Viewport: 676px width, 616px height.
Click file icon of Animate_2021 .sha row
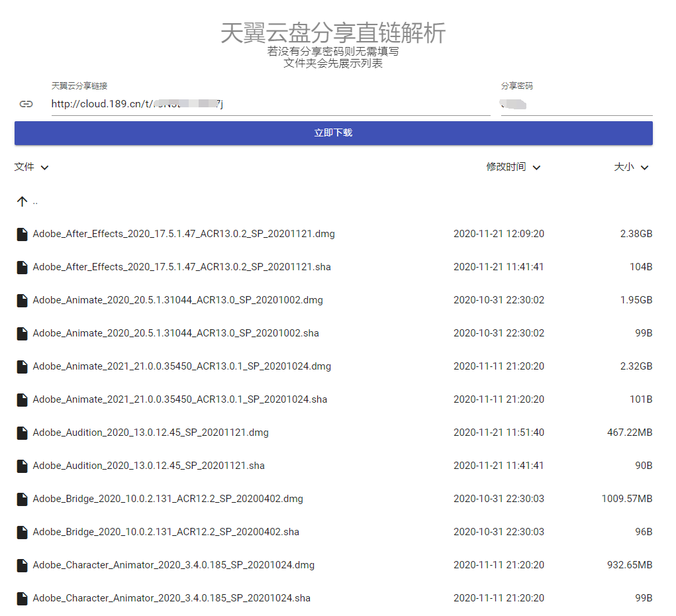click(x=22, y=400)
